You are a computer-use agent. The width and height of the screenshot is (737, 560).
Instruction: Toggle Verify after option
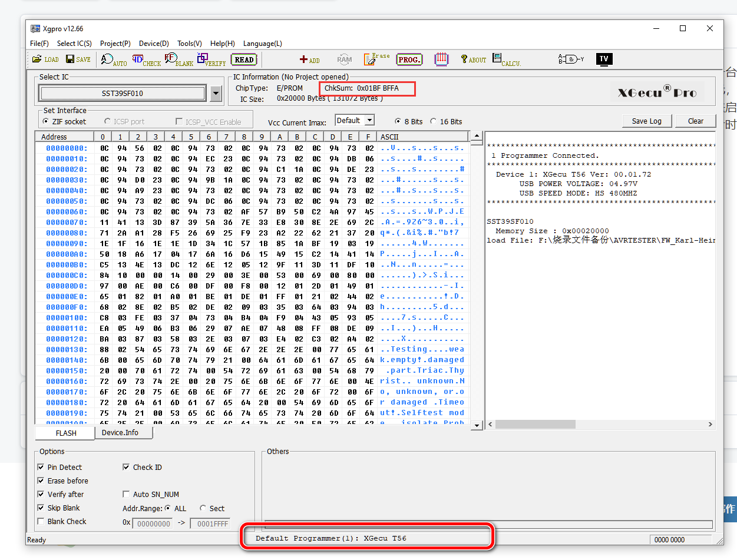60,494
